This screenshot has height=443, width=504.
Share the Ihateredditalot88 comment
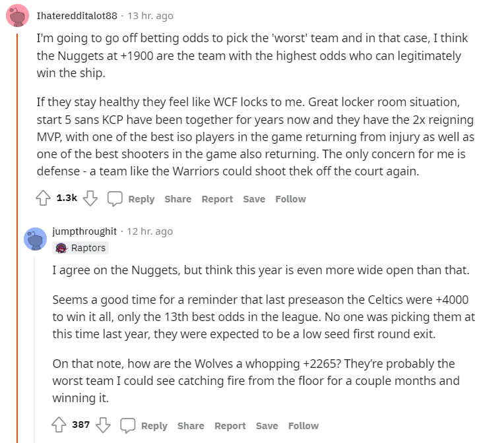point(178,199)
